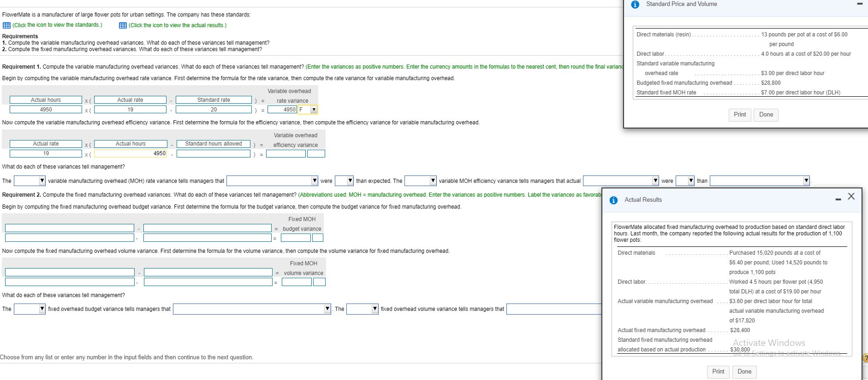Image resolution: width=868 pixels, height=380 pixels.
Task: Click the first budget variance formula label field
Action: (x=70, y=228)
